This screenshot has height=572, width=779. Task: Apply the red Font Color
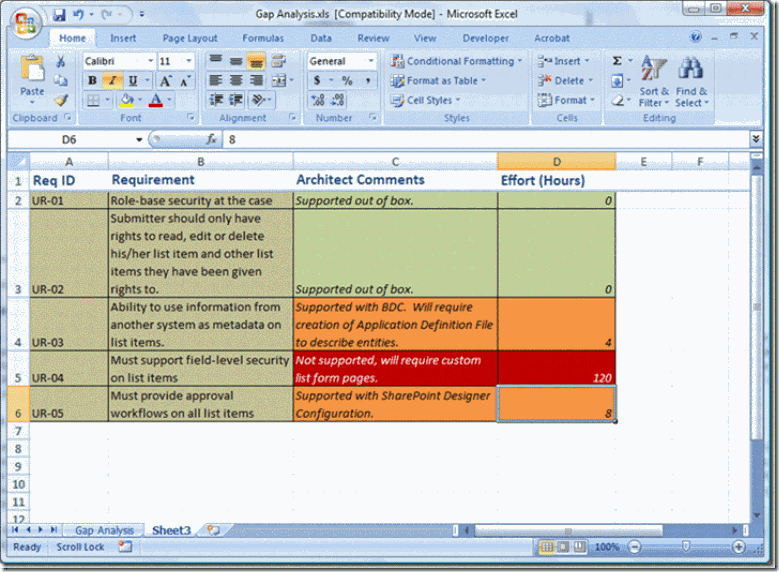156,100
